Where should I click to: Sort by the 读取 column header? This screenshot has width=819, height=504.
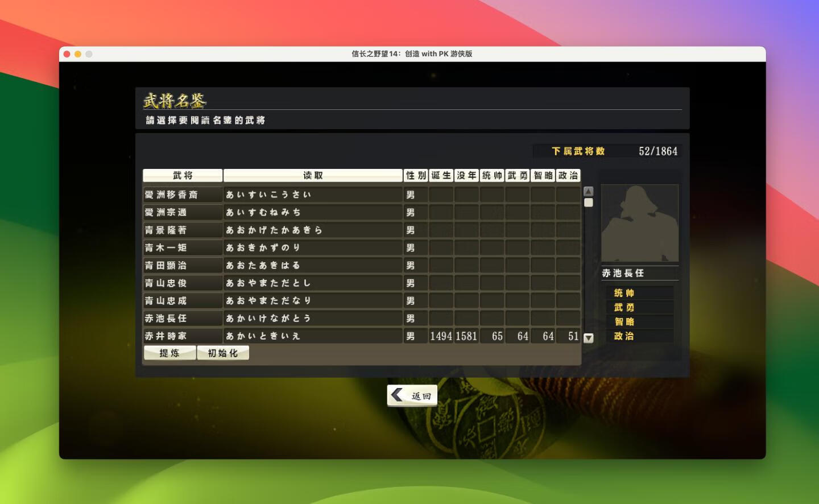[x=313, y=175]
